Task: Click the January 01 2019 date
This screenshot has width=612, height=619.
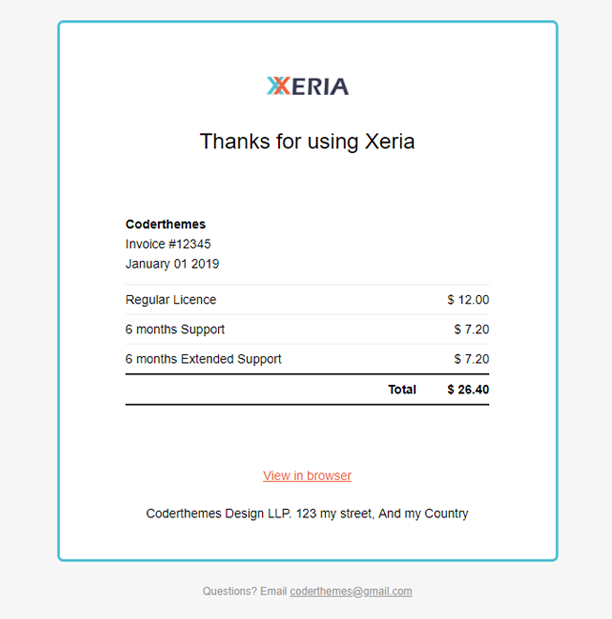Action: [172, 264]
